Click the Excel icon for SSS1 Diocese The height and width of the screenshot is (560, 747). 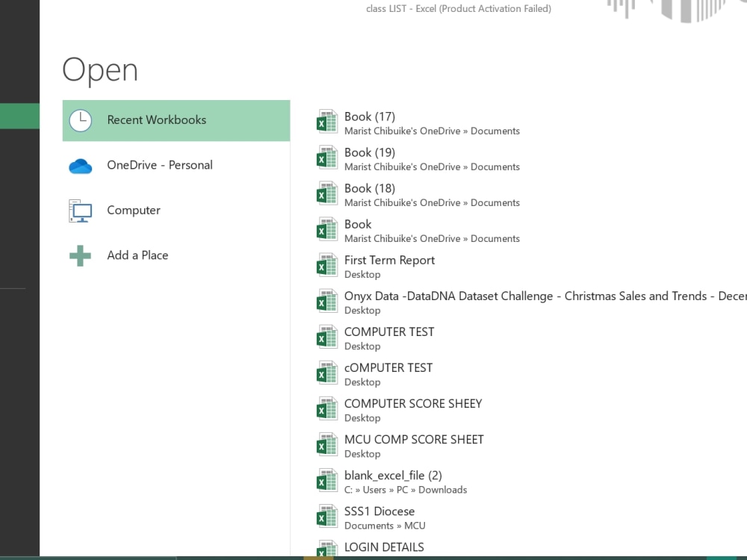(x=327, y=516)
